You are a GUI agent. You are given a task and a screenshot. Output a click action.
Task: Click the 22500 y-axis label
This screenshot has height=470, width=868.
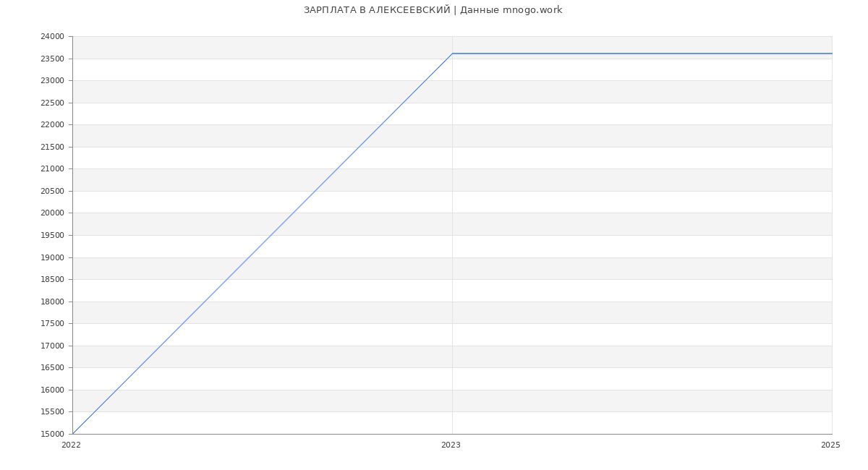[x=52, y=103]
